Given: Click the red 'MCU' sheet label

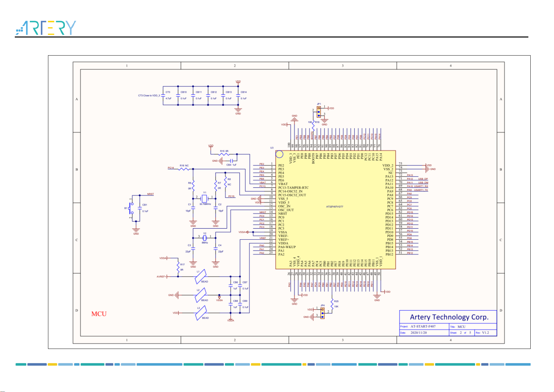Looking at the screenshot, I should (99, 314).
